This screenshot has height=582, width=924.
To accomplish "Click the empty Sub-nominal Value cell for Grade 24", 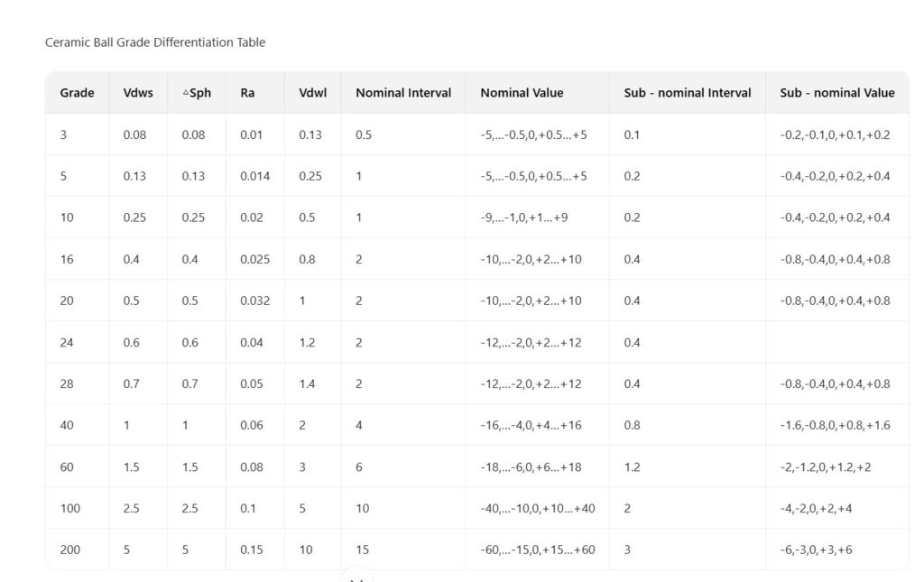I will pyautogui.click(x=836, y=342).
